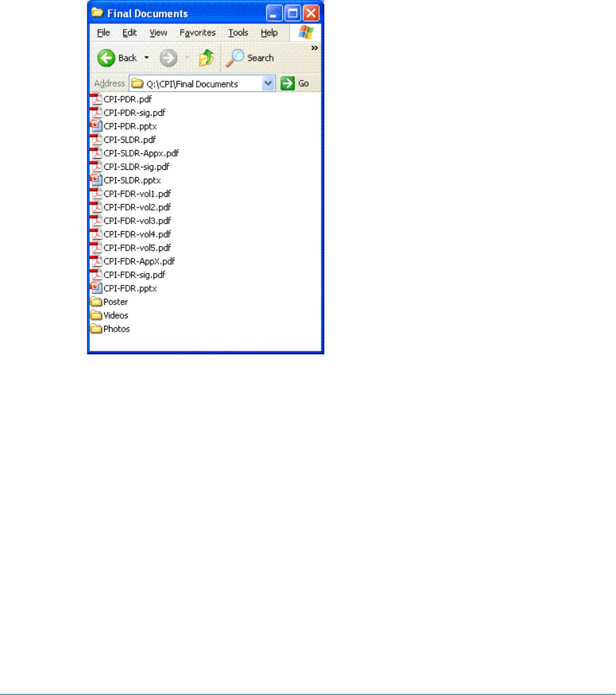The height and width of the screenshot is (695, 616).
Task: Select the PDF icon of CPI-FDR-AppX.pdf
Action: pos(96,261)
